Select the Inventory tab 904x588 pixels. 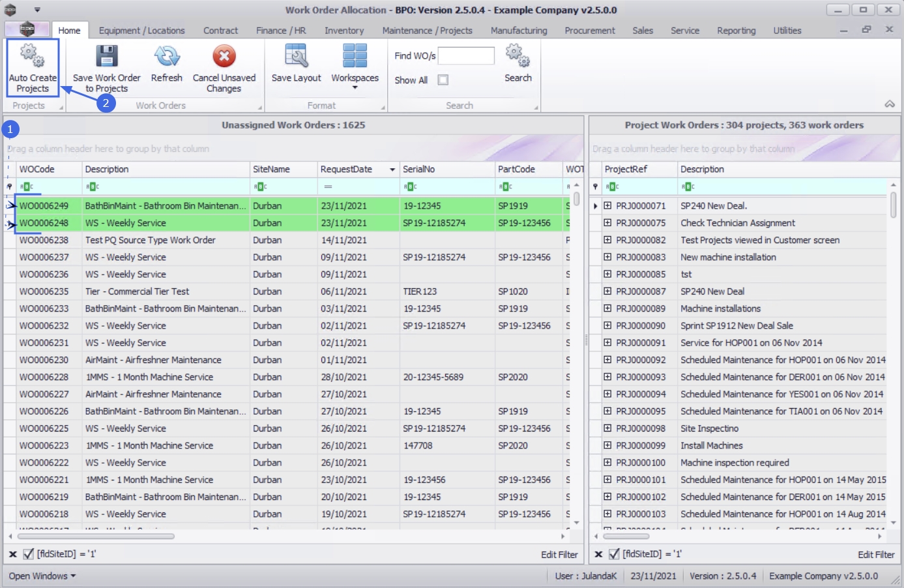344,30
